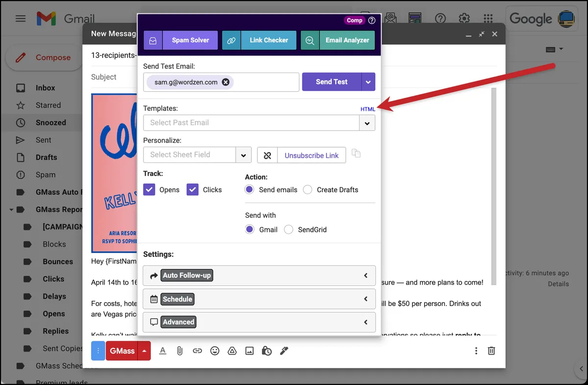Toggle the Opens tracking checkbox
The height and width of the screenshot is (385, 588).
(x=149, y=189)
